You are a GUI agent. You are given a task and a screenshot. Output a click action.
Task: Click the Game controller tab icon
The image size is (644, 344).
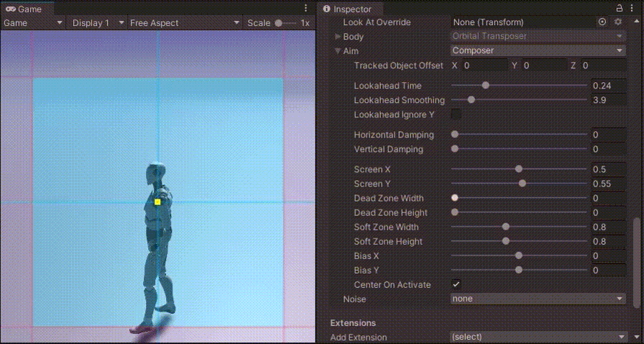tap(11, 9)
